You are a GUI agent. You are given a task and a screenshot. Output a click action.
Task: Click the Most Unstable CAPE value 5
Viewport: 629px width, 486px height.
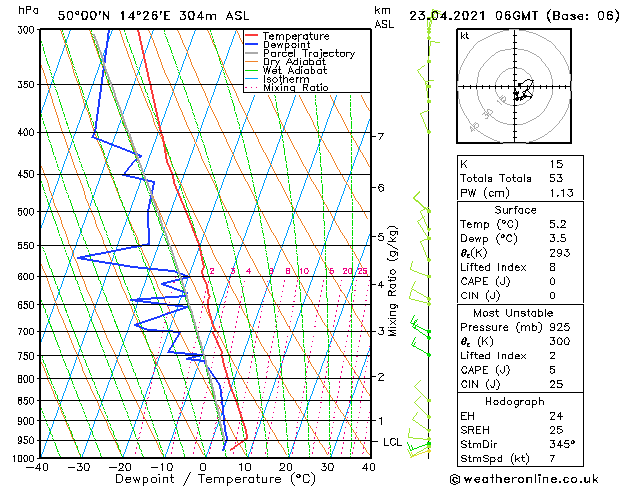pos(553,370)
